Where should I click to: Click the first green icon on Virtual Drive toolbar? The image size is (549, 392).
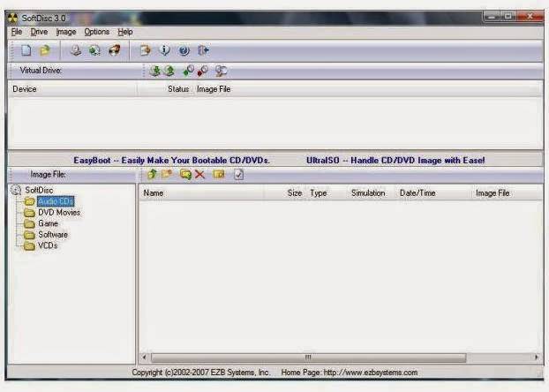[x=154, y=71]
